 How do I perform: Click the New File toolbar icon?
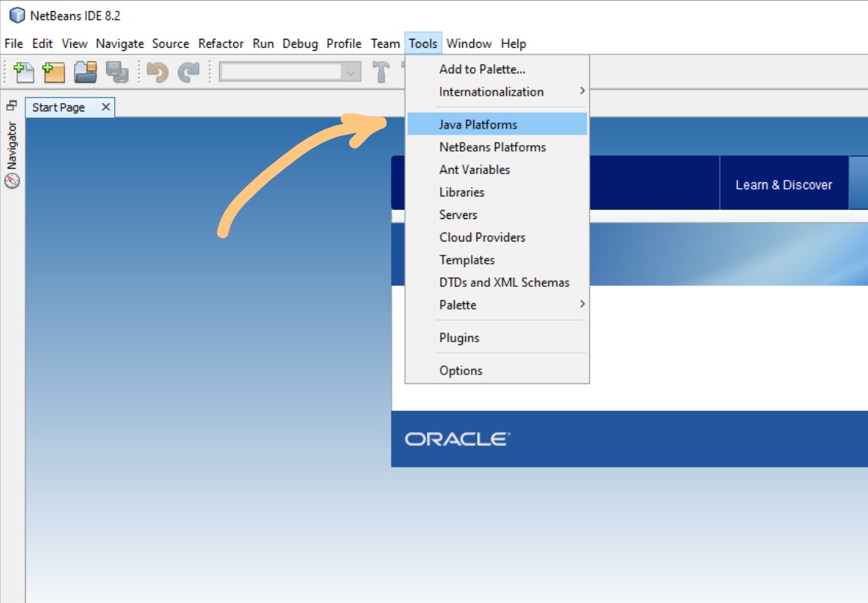click(23, 72)
